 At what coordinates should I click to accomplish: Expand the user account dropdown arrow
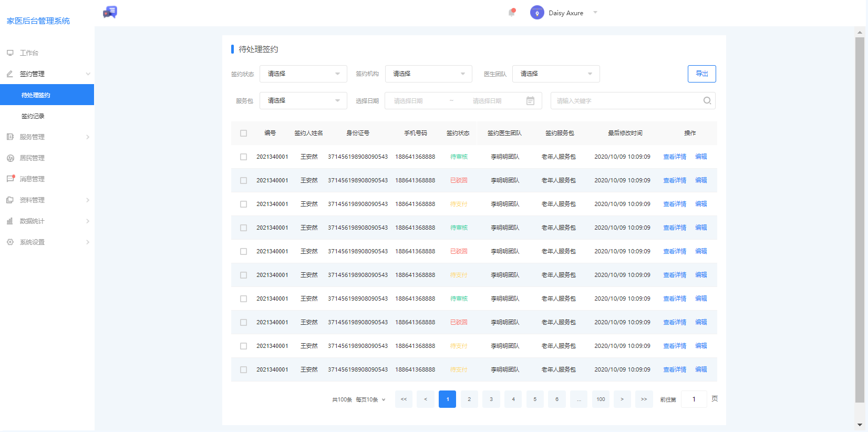tap(595, 13)
